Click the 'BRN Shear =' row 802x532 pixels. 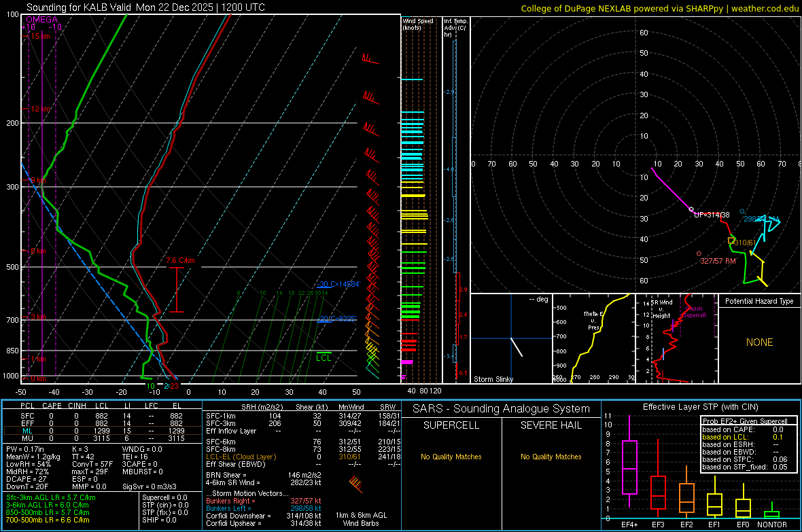coord(264,475)
